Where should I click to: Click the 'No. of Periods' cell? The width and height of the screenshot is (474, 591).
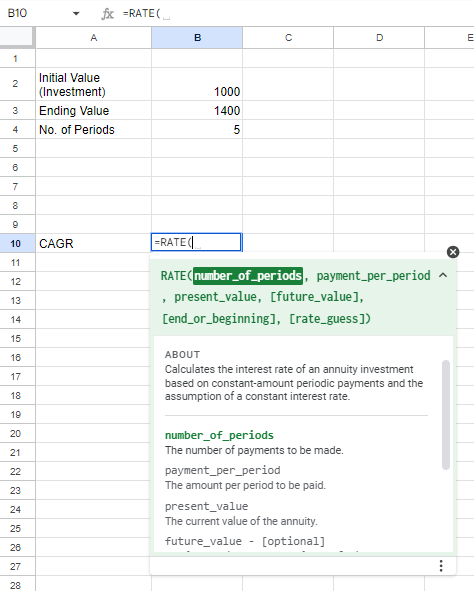click(x=93, y=129)
